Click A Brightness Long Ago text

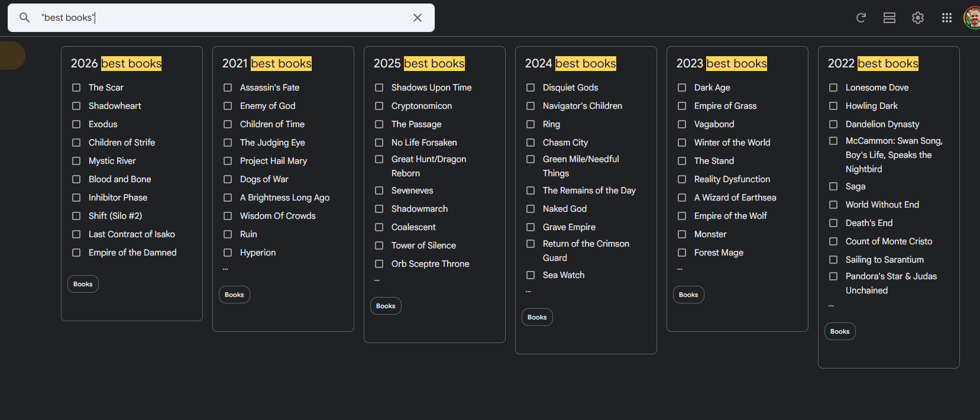coord(284,198)
